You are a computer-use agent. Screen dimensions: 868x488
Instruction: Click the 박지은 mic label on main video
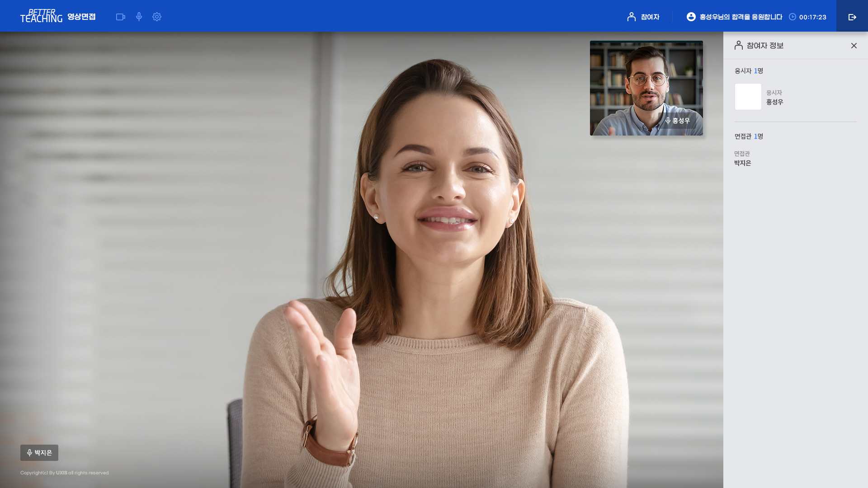pos(39,453)
